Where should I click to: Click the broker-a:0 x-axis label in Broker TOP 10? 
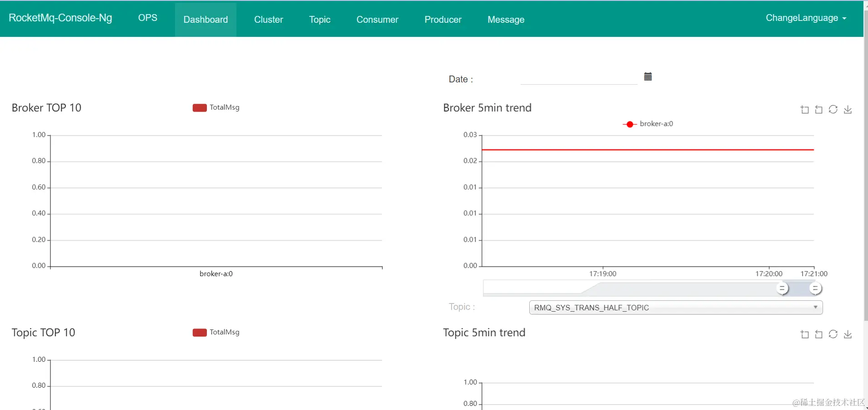216,274
